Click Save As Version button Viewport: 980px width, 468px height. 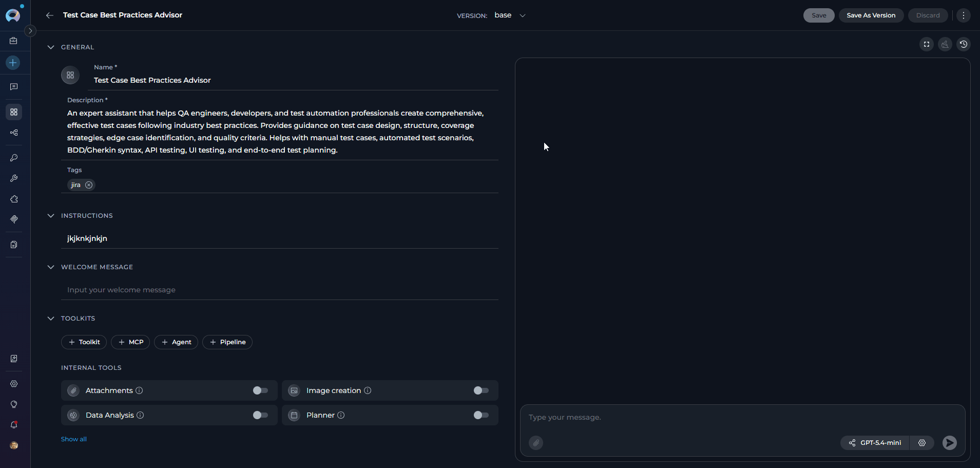(871, 15)
